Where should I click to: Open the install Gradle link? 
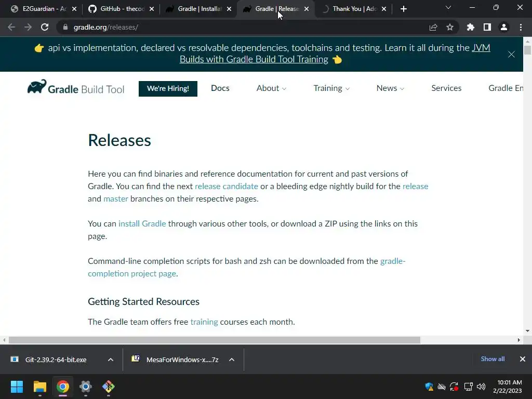142,223
